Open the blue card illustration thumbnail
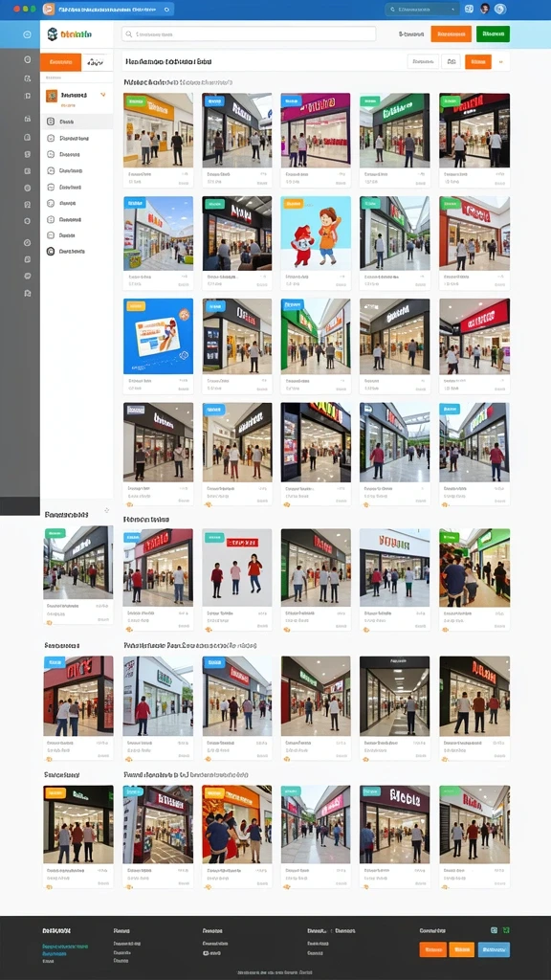Viewport: 551px width, 980px height. [158, 336]
